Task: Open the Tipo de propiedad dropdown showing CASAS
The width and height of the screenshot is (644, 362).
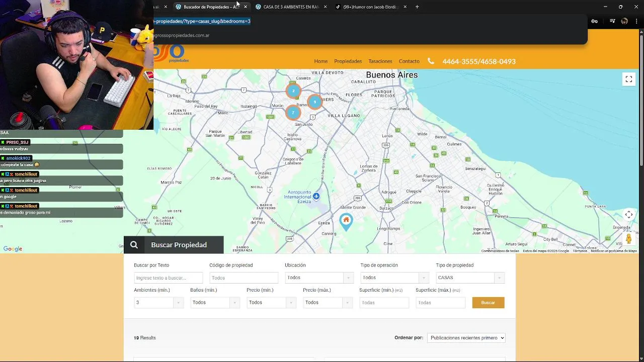Action: pos(470,278)
